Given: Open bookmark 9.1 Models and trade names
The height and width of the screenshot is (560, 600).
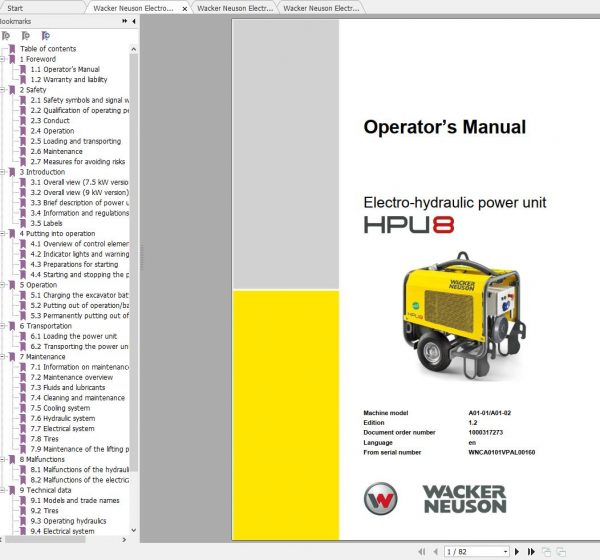Looking at the screenshot, I should pos(75,500).
